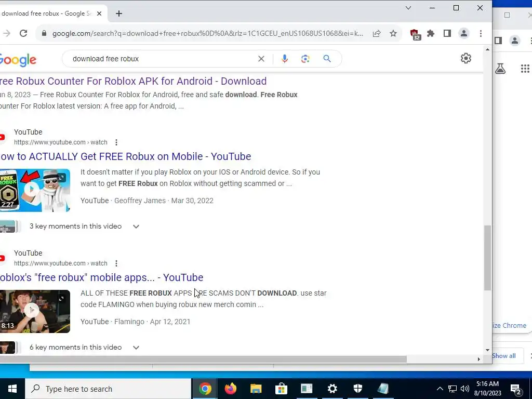532x399 pixels.
Task: Open 'free robux mobile apps' YouTube link
Action: (102, 277)
